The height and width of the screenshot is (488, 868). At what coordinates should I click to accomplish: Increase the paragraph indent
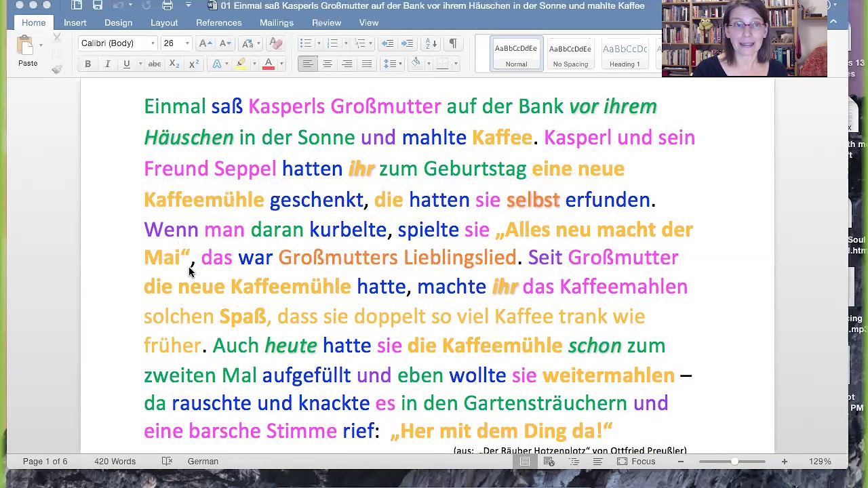coord(407,43)
